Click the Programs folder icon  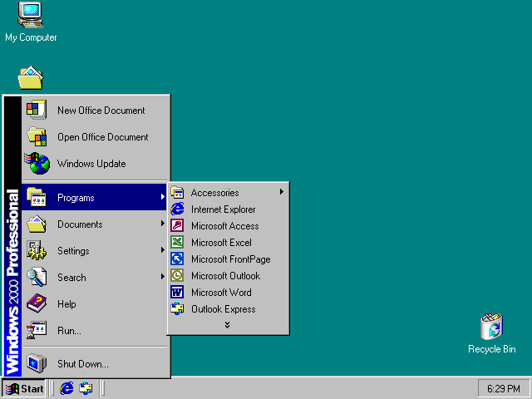tap(37, 197)
